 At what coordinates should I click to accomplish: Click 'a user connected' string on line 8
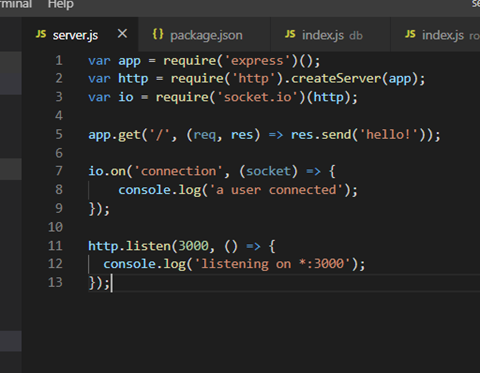[x=277, y=190]
